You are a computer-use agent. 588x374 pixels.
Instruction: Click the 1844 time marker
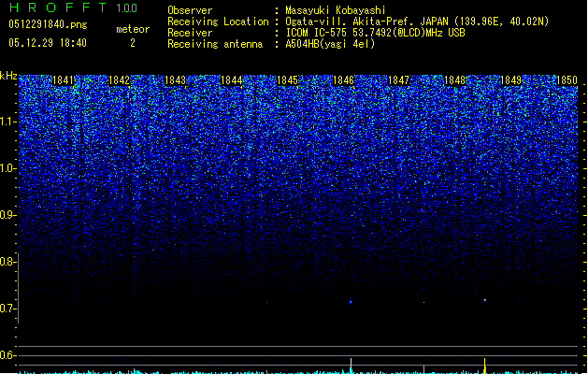(232, 80)
